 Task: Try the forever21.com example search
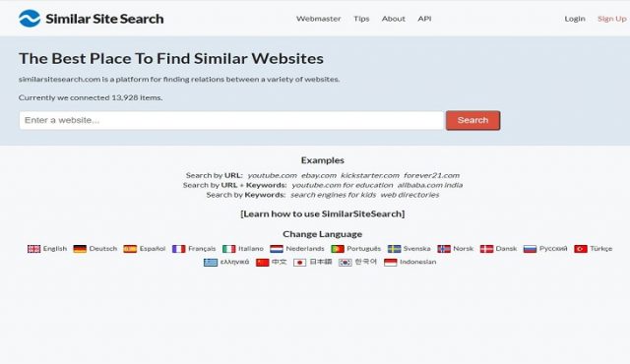pos(431,175)
